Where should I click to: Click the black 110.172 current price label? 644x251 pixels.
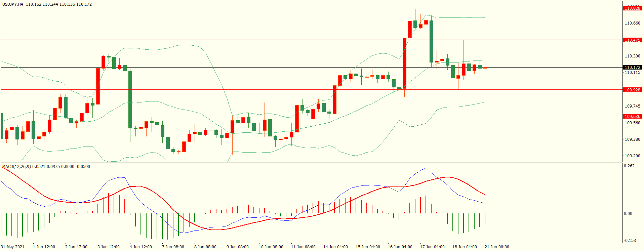pyautogui.click(x=632, y=68)
